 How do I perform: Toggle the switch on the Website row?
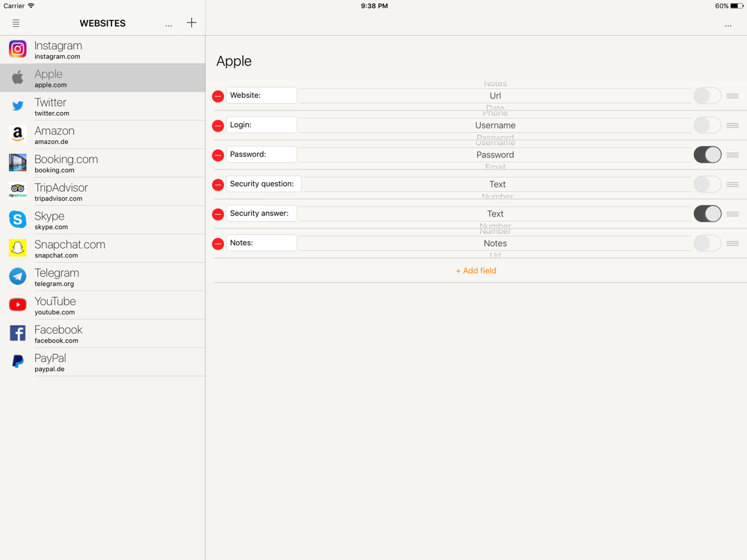coord(707,96)
